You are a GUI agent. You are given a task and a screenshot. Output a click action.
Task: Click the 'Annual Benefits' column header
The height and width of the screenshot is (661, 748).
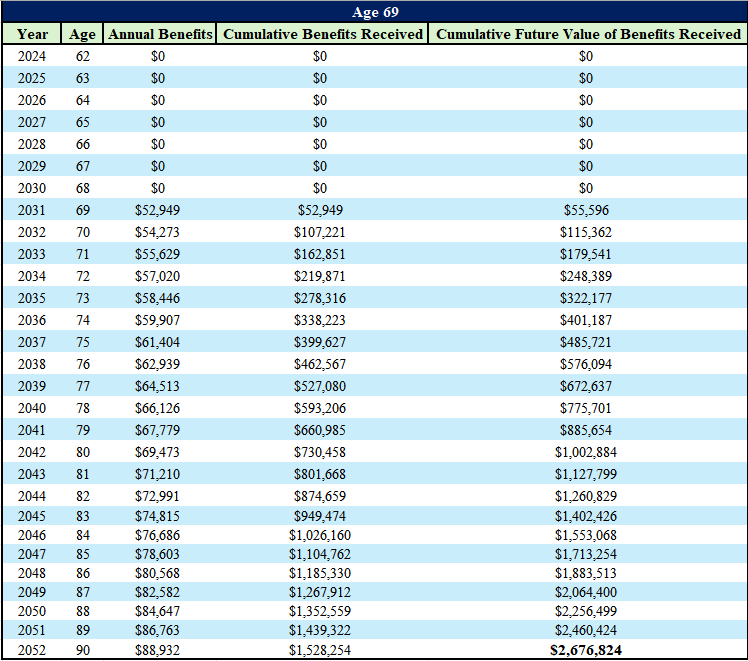(x=160, y=34)
